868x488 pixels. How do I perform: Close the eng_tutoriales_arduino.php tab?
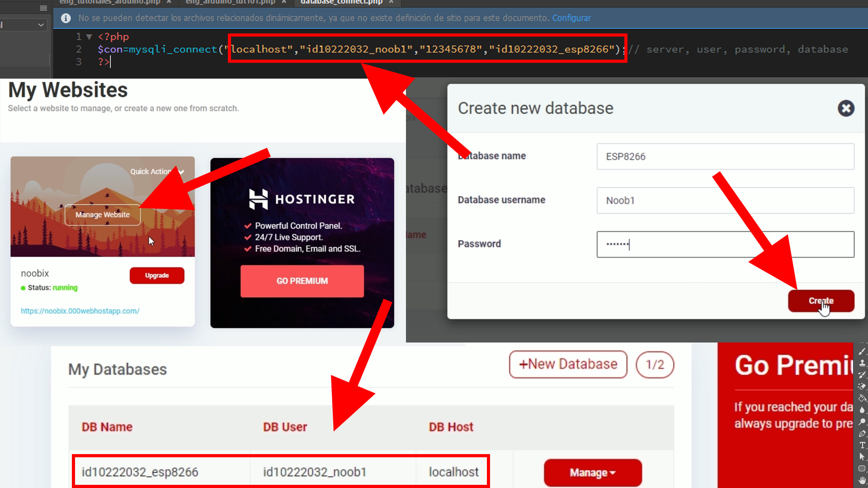tap(169, 2)
